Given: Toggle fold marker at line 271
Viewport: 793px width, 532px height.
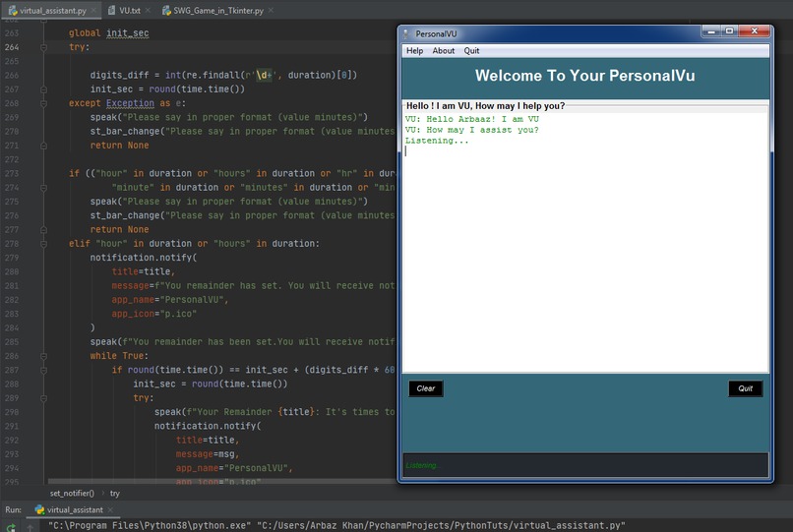Looking at the screenshot, I should click(x=43, y=146).
